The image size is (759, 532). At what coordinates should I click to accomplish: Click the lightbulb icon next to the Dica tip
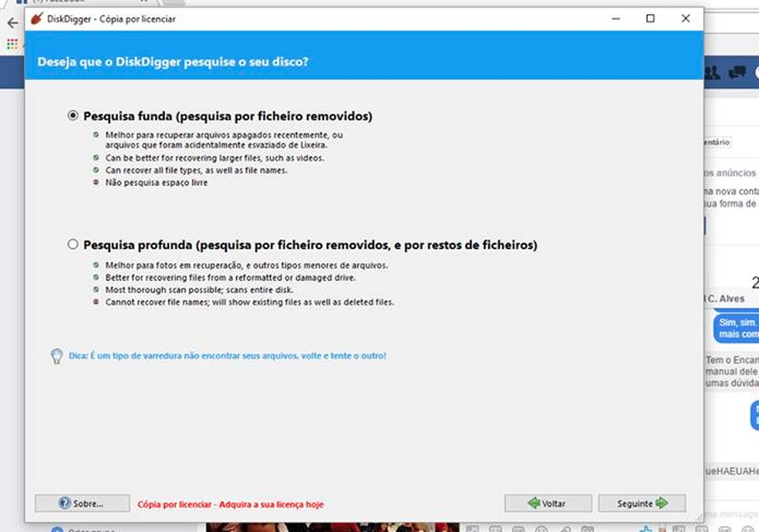pos(56,355)
